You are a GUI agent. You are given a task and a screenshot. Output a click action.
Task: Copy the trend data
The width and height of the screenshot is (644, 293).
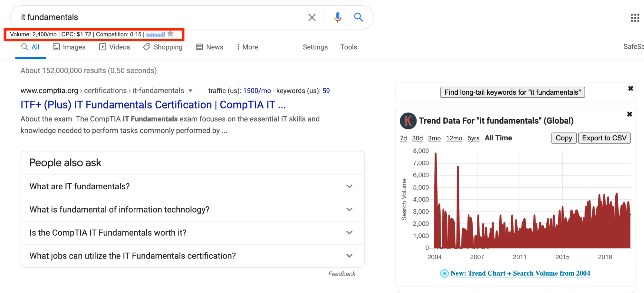[x=564, y=138]
